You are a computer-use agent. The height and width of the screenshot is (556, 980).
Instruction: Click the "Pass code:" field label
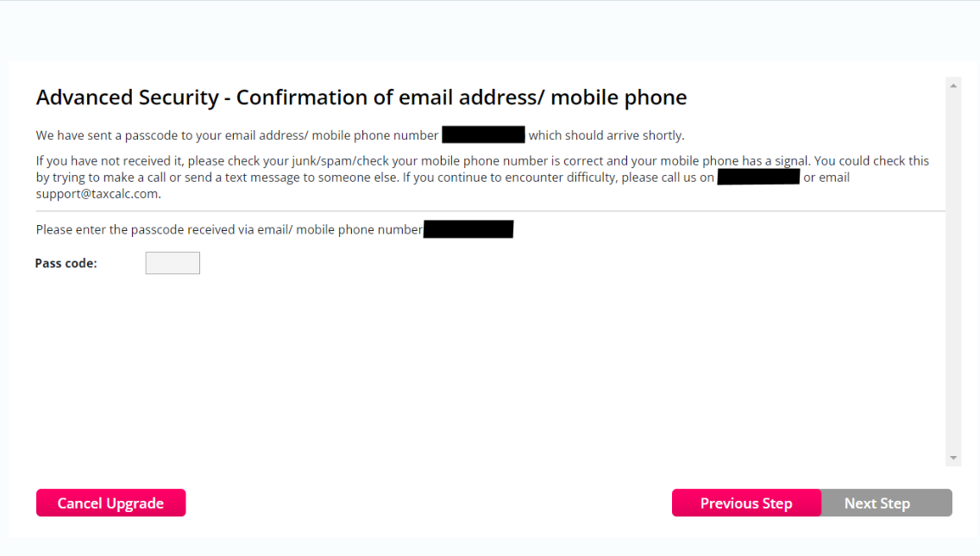coord(66,264)
